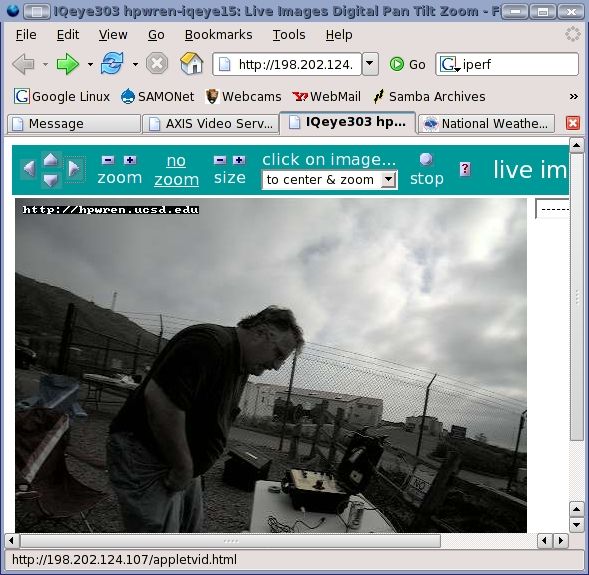589x575 pixels.
Task: Tilt camera down with the down arrow
Action: 51,180
